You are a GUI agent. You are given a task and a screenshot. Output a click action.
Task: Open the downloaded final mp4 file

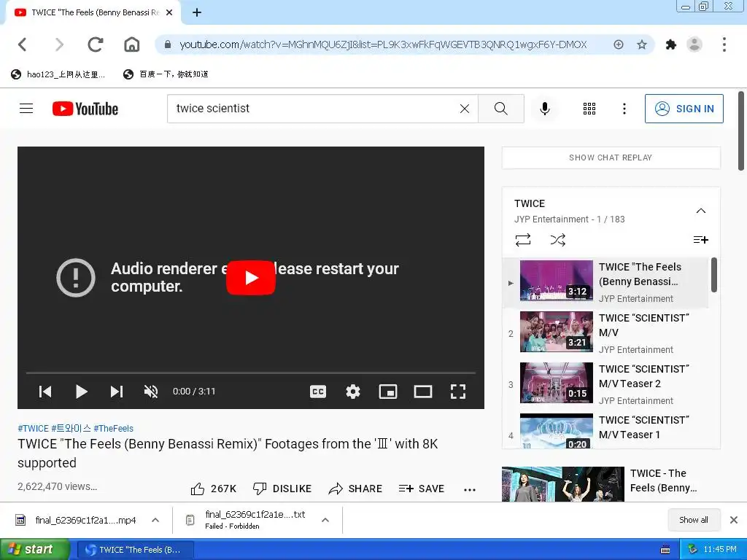pyautogui.click(x=76, y=520)
